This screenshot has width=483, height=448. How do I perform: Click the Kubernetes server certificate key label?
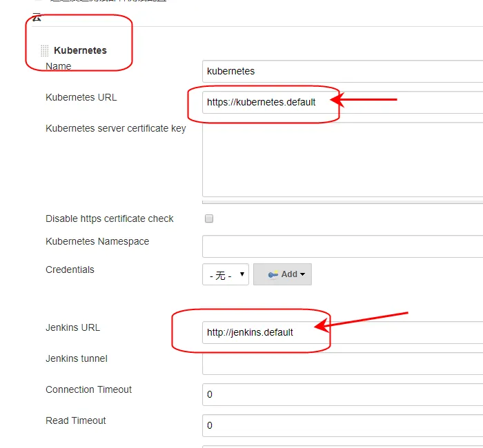tap(116, 128)
